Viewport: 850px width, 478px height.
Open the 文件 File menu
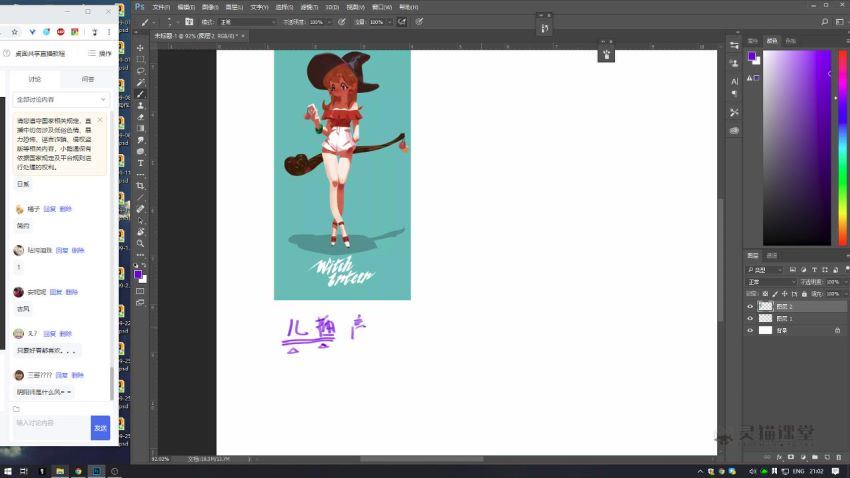(x=161, y=7)
